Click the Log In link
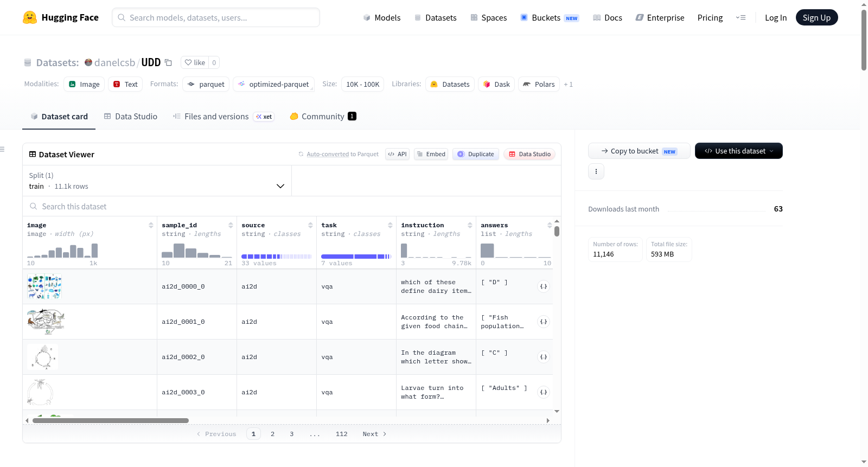This screenshot has height=467, width=868. pos(776,17)
